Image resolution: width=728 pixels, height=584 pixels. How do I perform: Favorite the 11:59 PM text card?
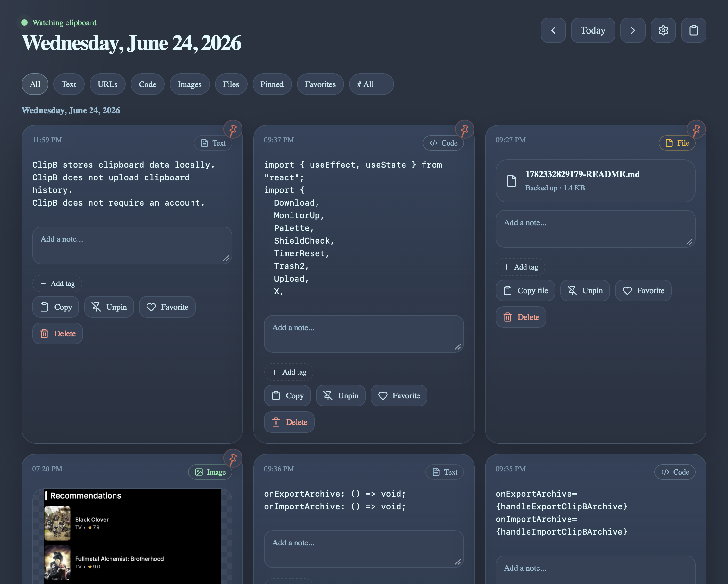click(167, 307)
